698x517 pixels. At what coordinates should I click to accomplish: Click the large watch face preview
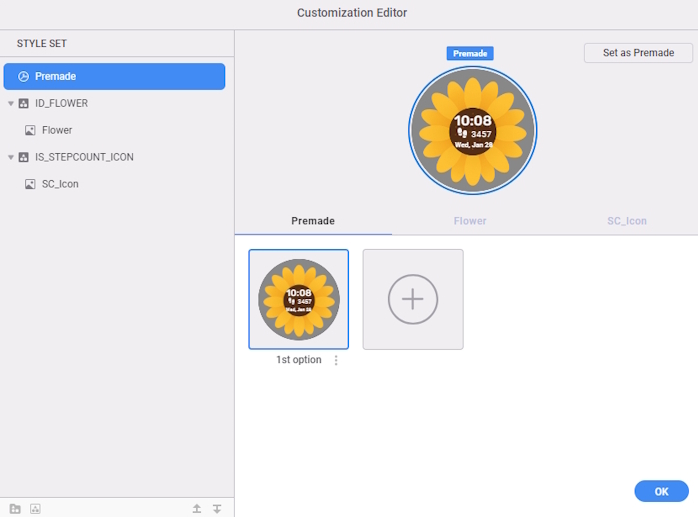(472, 131)
